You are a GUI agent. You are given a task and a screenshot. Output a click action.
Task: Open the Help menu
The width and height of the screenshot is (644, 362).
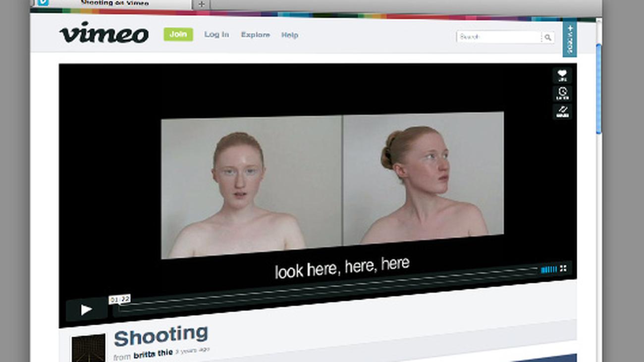pos(289,35)
